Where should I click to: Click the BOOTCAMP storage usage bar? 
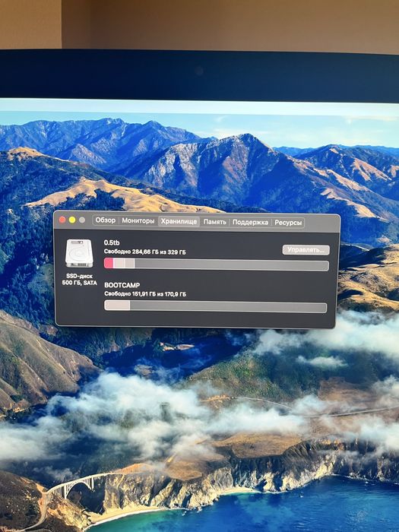coord(215,306)
